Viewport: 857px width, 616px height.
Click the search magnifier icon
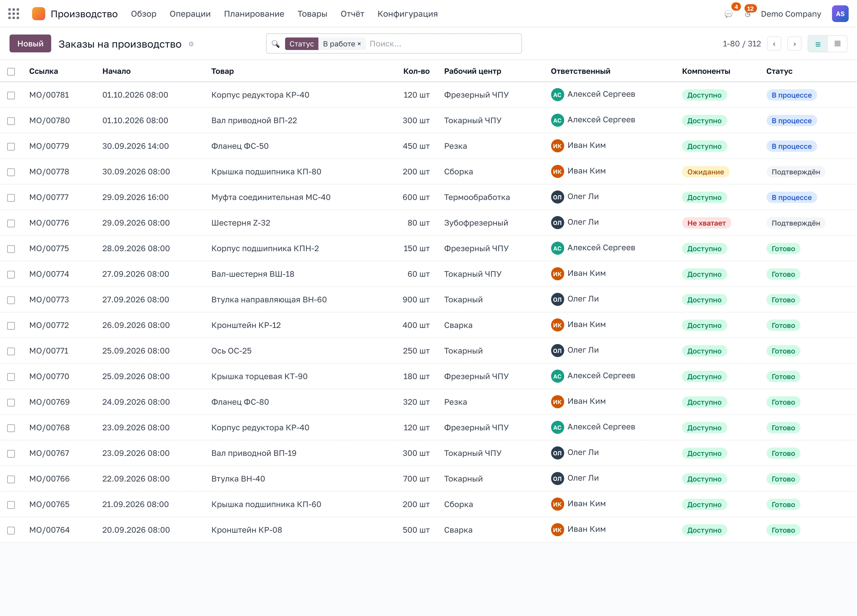pyautogui.click(x=276, y=44)
